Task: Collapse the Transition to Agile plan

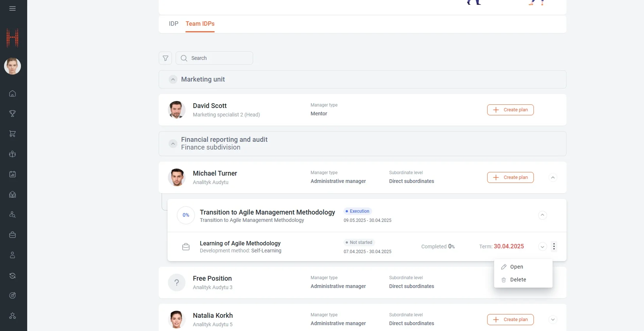Action: coord(542,215)
